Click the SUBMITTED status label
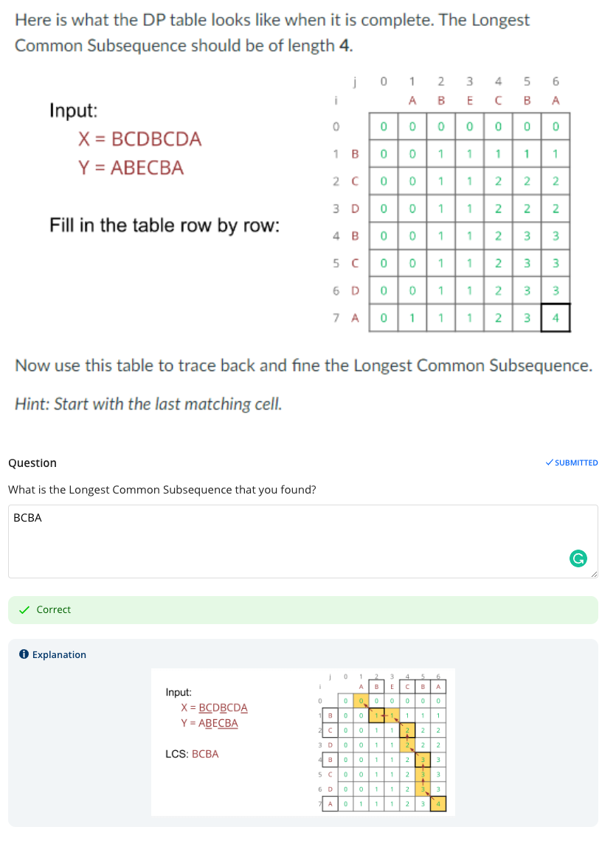616x841 pixels. coord(576,463)
